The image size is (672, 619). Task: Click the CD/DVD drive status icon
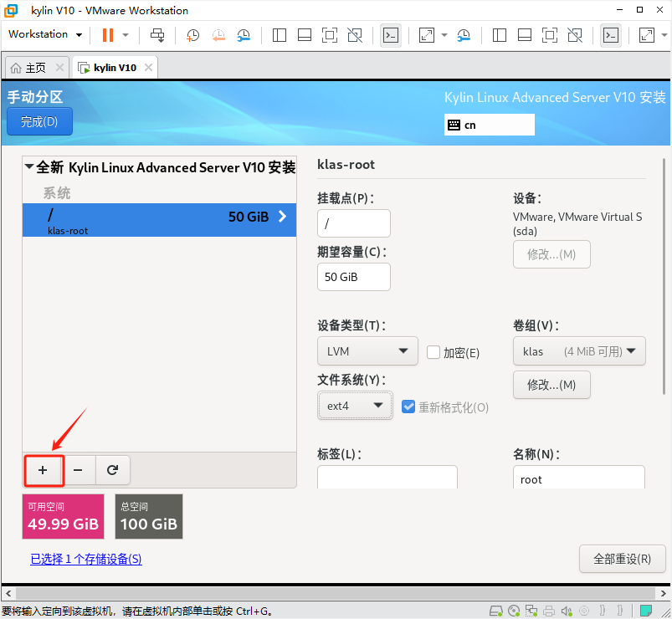point(514,611)
